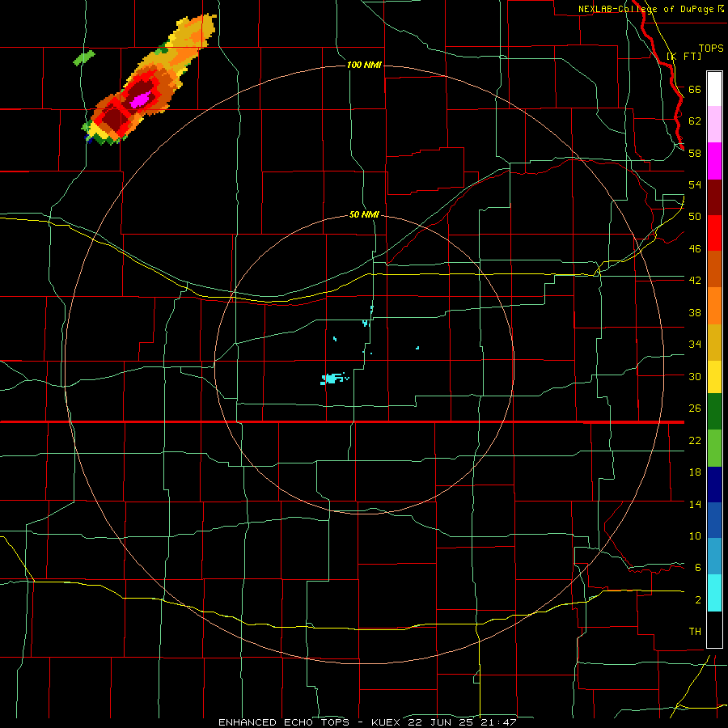
Task: Click the '50 NMI' range ring label
Action: [364, 214]
